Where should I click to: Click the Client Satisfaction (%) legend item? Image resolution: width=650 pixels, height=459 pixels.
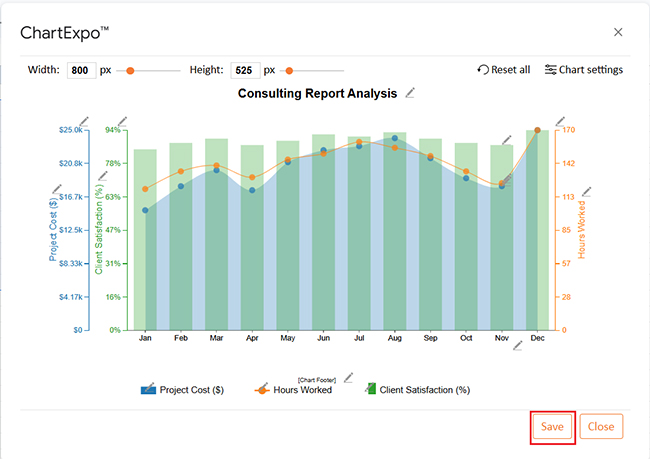(x=417, y=389)
